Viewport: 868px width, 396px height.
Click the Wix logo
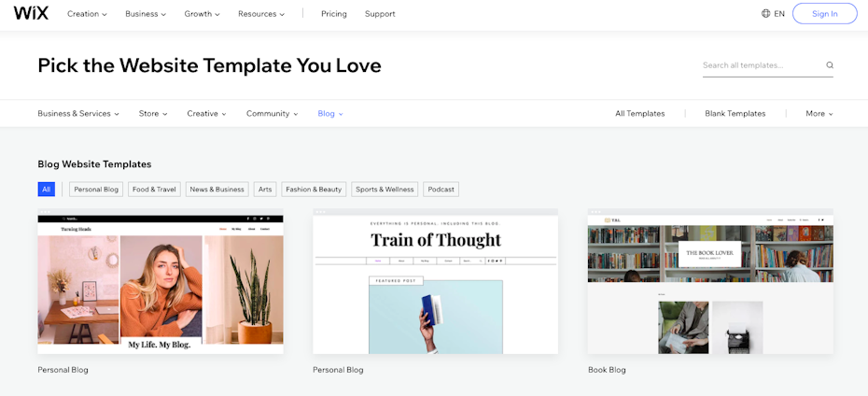pyautogui.click(x=31, y=14)
